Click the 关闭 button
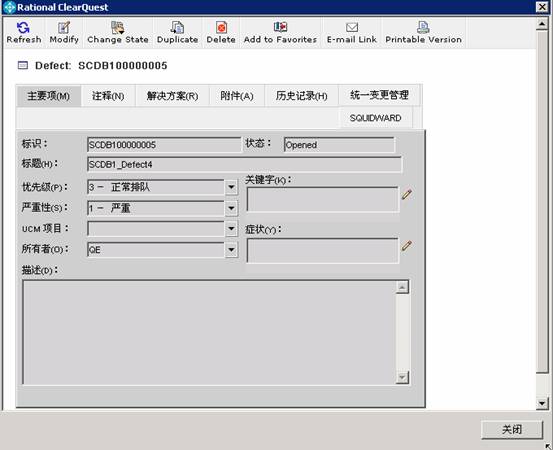This screenshot has width=553, height=450. click(512, 430)
